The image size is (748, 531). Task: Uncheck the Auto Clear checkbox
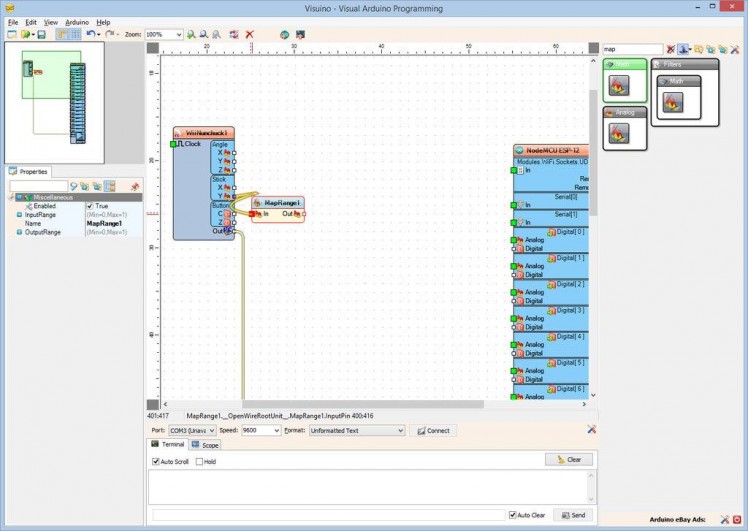click(512, 515)
